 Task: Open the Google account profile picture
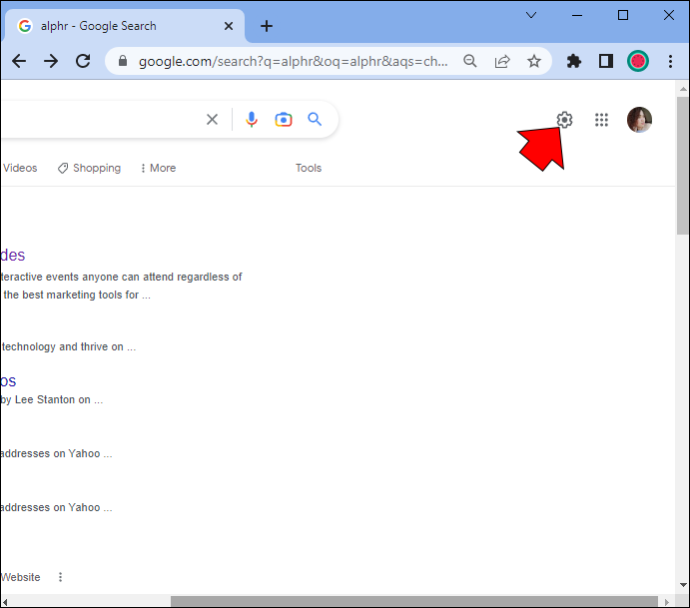click(639, 120)
